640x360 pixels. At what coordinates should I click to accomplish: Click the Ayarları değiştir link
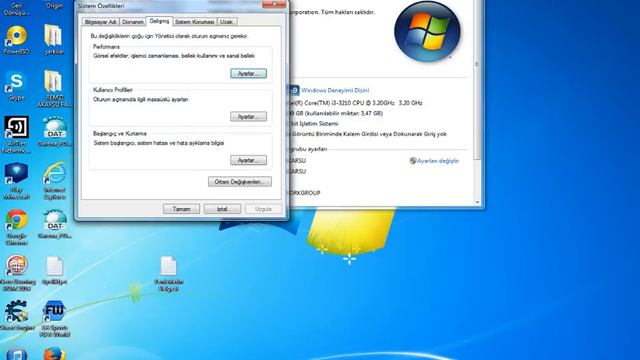tap(438, 161)
